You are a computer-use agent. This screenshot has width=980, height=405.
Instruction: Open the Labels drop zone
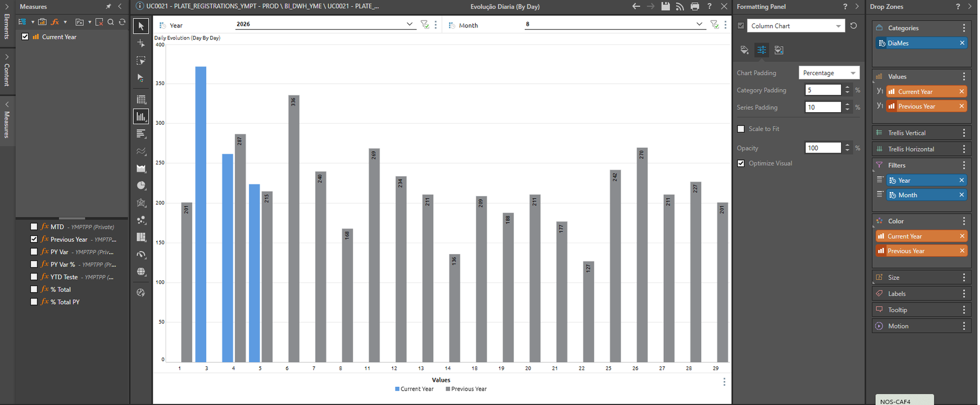[x=921, y=293]
